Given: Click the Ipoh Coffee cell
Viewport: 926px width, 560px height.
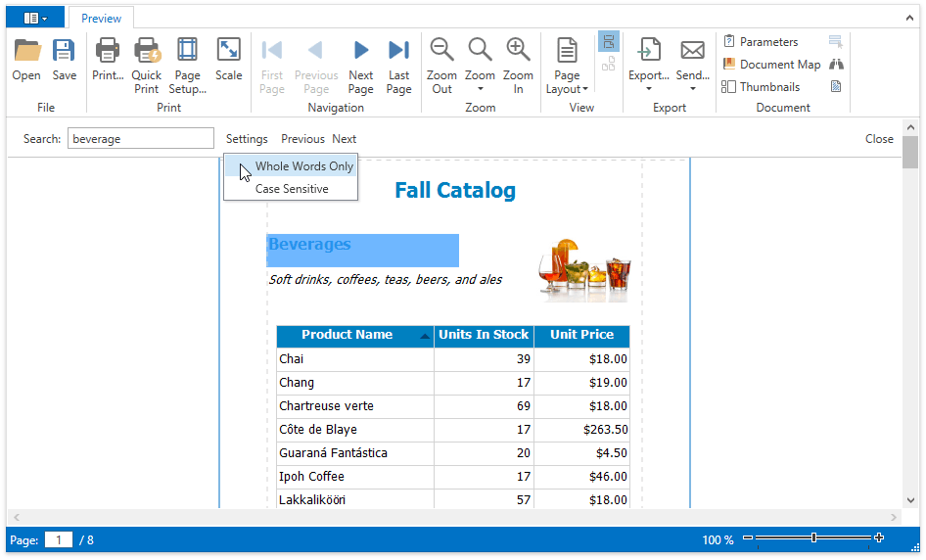Looking at the screenshot, I should (x=355, y=477).
